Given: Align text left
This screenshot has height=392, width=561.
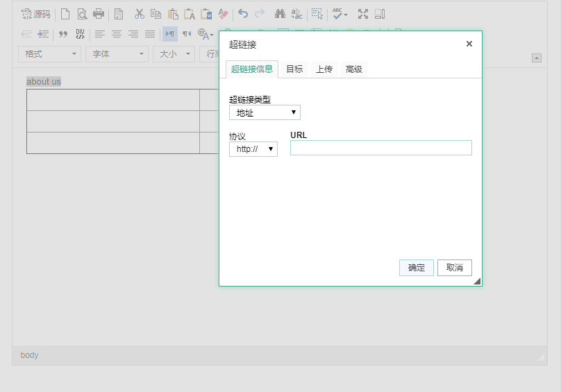Looking at the screenshot, I should pyautogui.click(x=100, y=34).
